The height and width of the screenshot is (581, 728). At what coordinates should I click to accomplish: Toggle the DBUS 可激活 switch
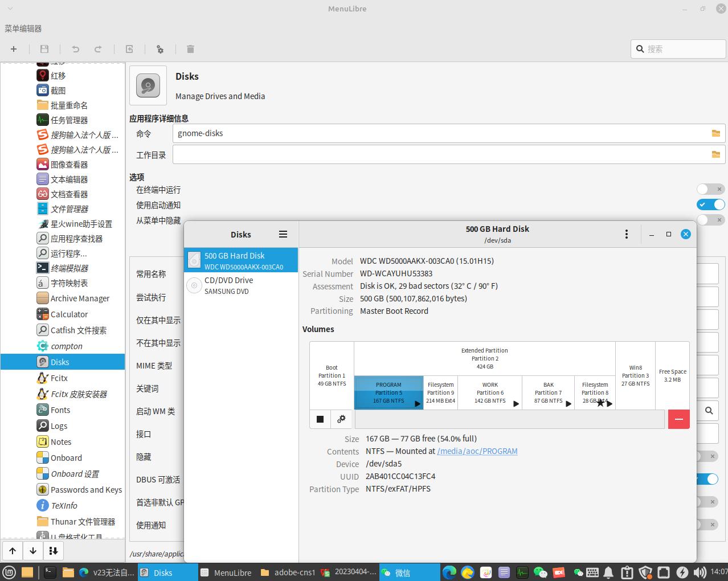(707, 479)
